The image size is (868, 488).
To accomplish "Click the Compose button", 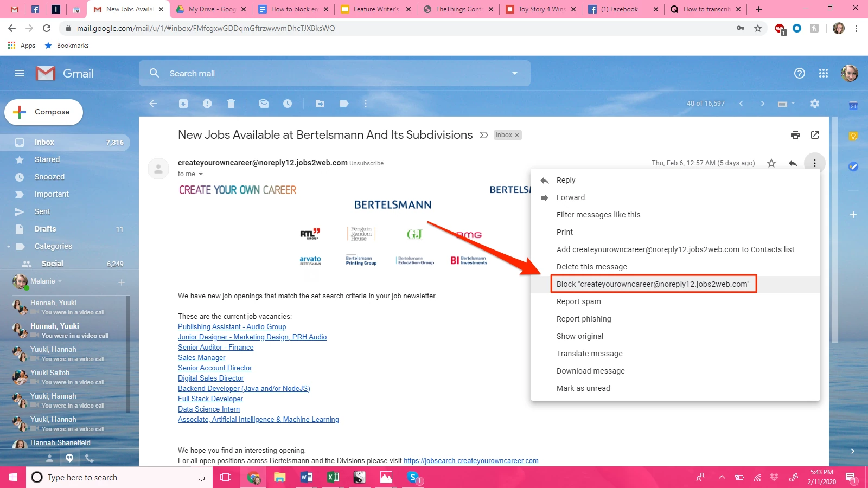I will [x=44, y=112].
